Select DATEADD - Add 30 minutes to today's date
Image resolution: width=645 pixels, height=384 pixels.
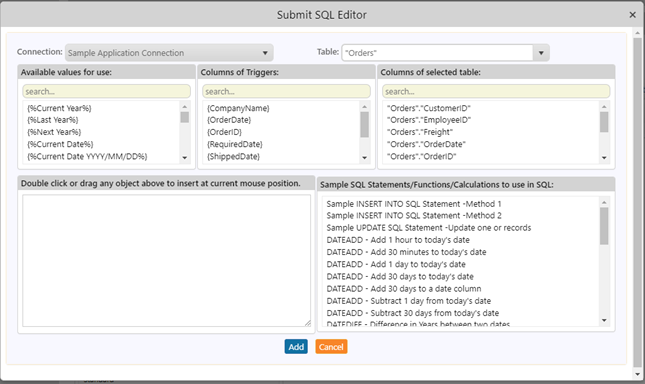(x=406, y=252)
